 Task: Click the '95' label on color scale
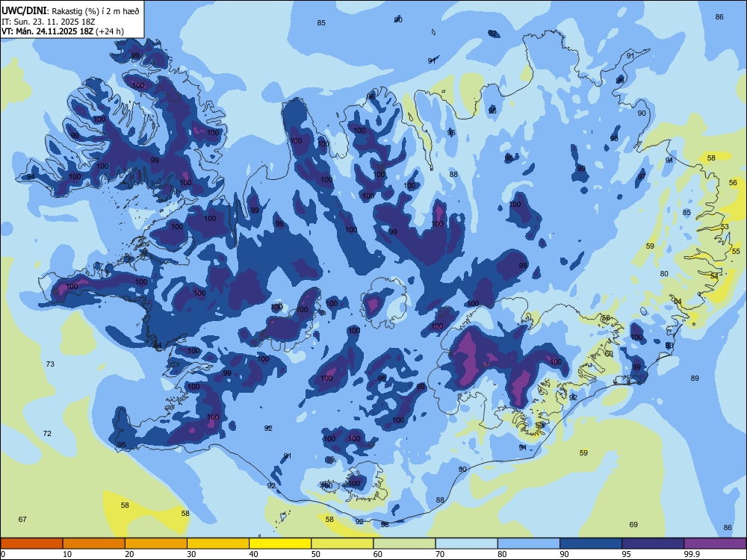[627, 554]
